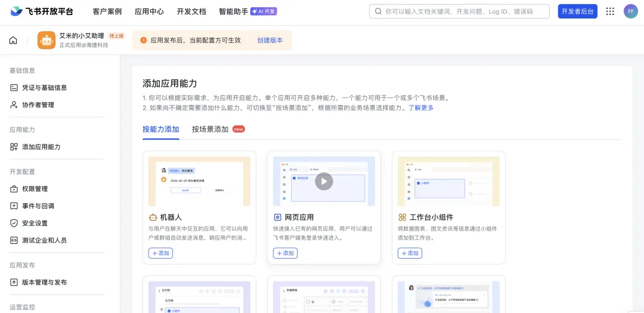
Task: Switch to 按场景添加 tab
Action: pyautogui.click(x=210, y=129)
